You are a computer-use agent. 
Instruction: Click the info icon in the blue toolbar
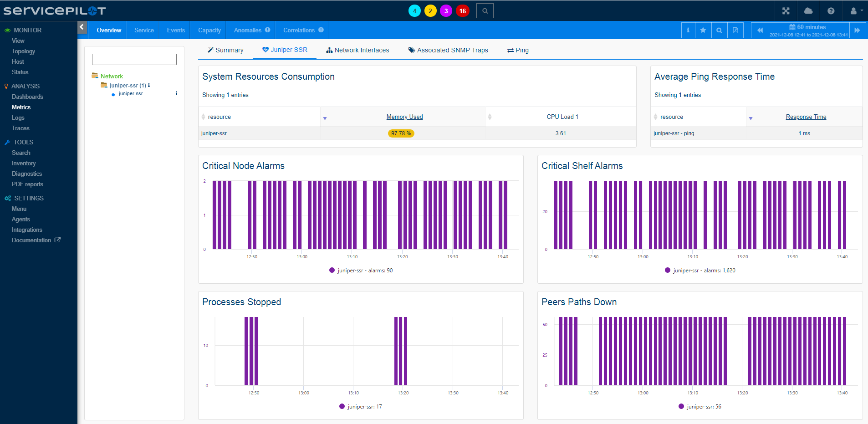click(x=688, y=31)
